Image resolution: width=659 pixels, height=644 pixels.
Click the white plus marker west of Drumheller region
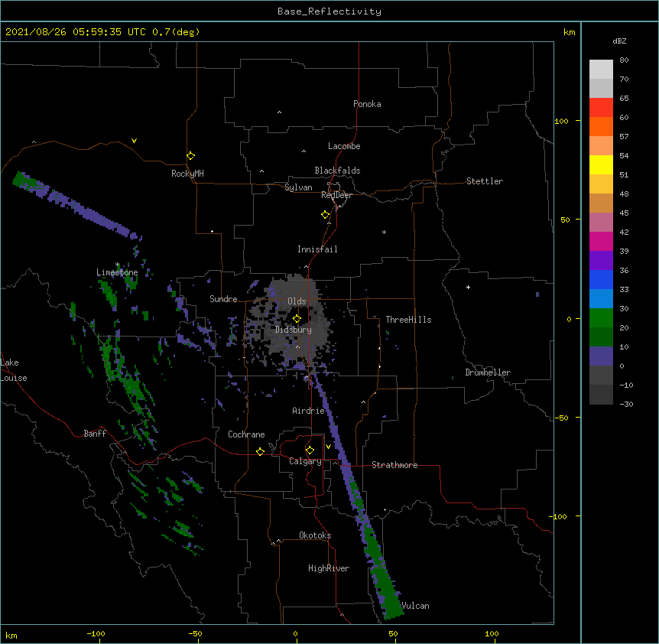(468, 287)
